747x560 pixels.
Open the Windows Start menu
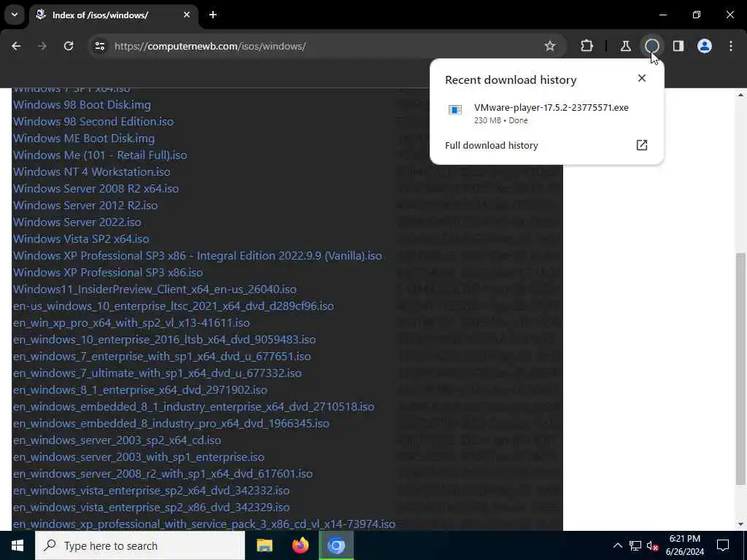pos(18,545)
